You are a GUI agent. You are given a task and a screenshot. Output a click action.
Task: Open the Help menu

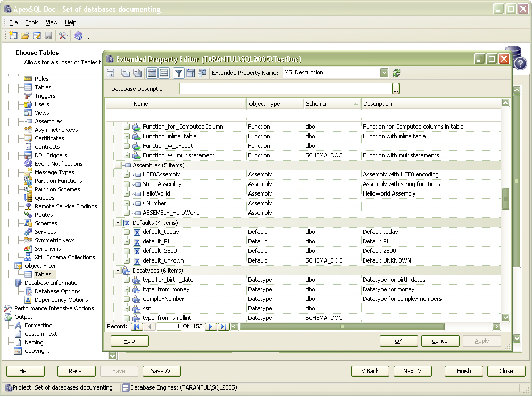point(71,22)
